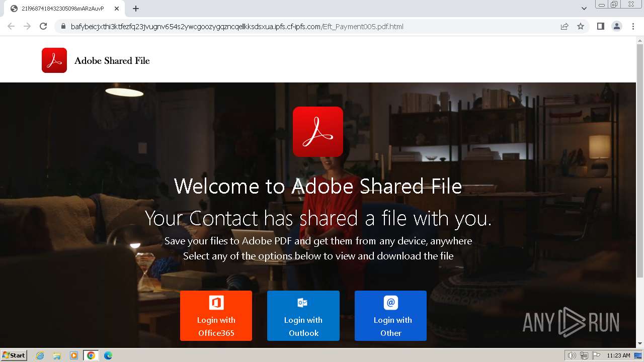Click 'Your Contact has shared a file' text
644x362 pixels.
(318, 218)
